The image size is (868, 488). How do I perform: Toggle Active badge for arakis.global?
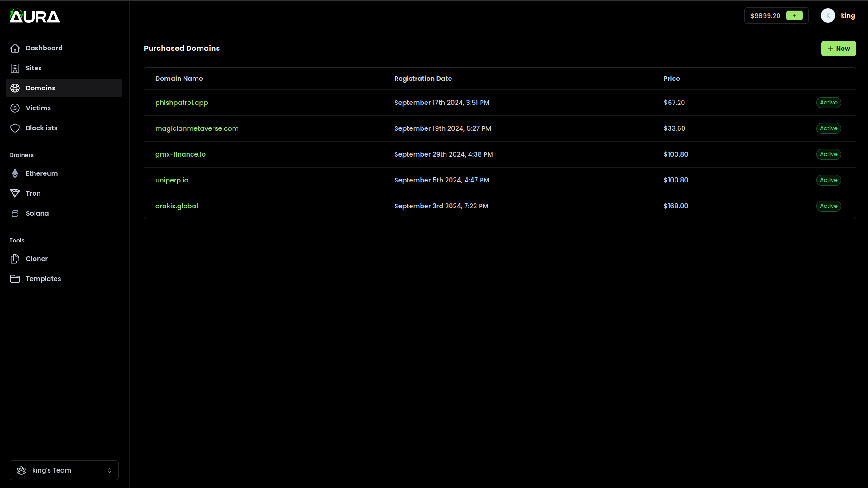[x=828, y=206]
